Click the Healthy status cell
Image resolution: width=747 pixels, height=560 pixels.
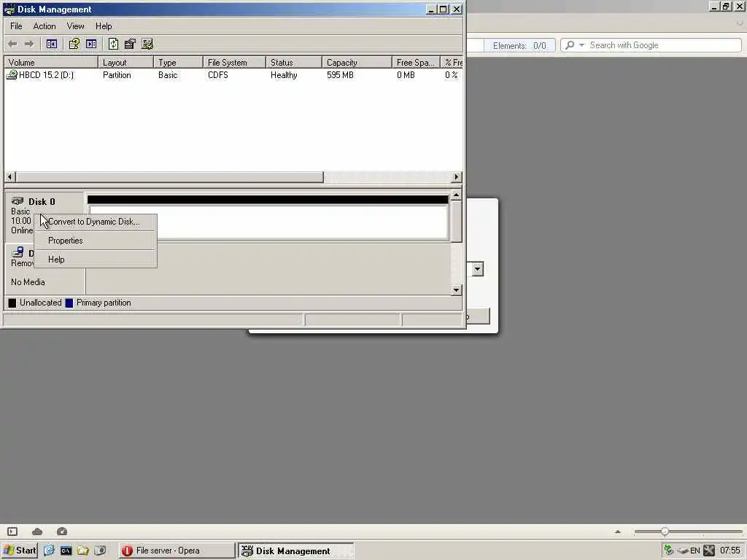point(284,75)
